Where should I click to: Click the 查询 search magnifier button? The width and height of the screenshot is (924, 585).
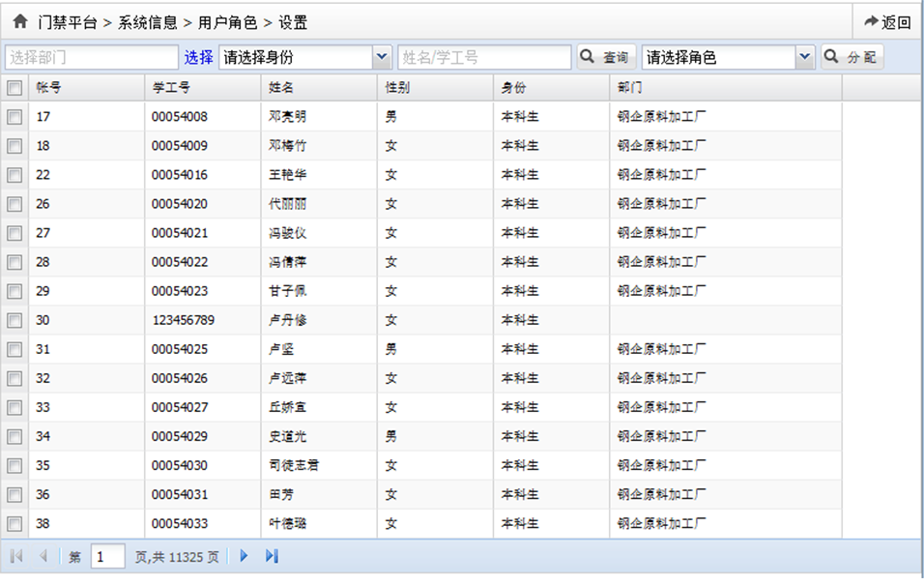605,58
